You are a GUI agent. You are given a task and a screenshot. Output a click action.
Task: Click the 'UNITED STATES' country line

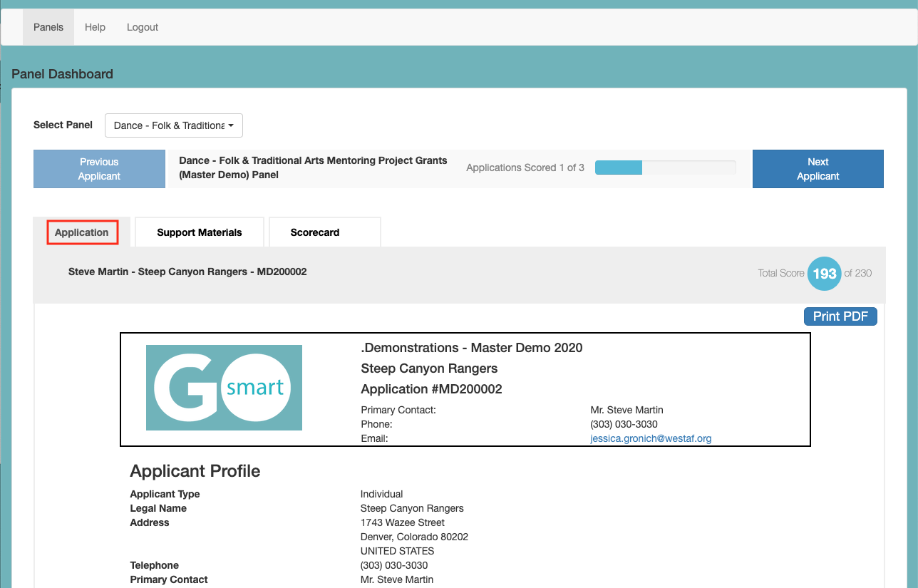tap(398, 551)
